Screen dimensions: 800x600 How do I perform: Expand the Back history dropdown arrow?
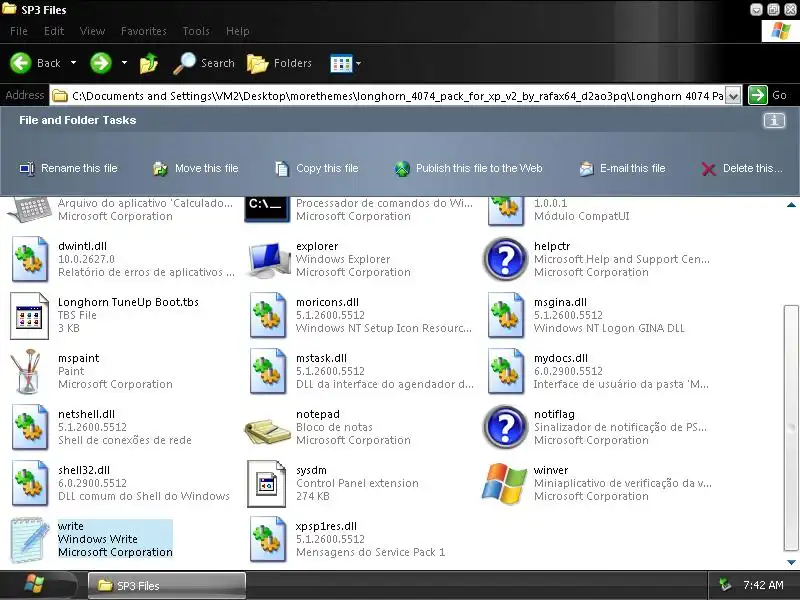point(73,63)
